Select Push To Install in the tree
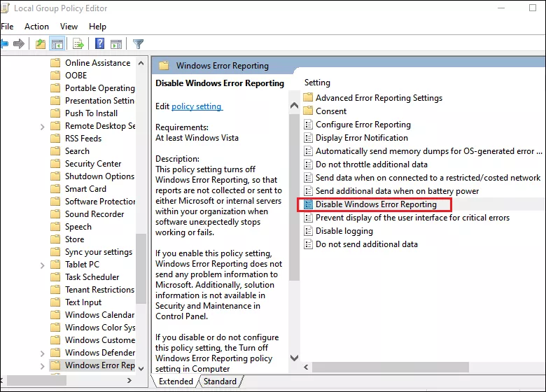546x392 pixels. pos(91,113)
